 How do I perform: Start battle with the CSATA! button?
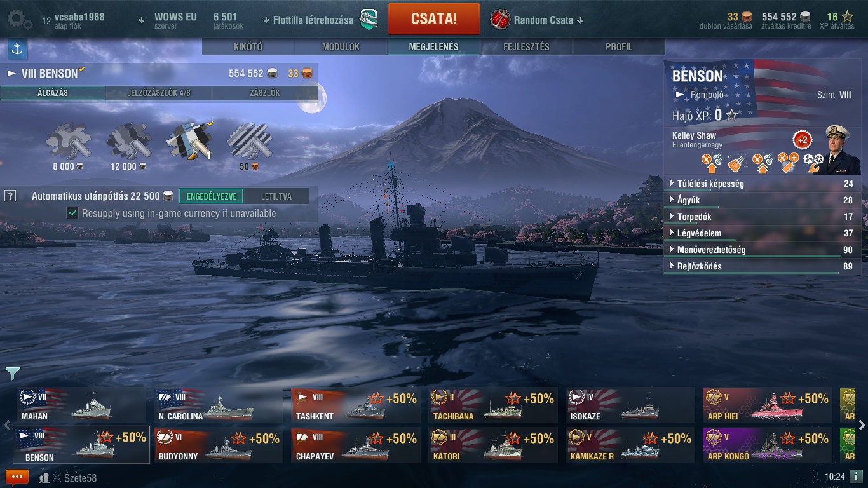(x=434, y=18)
